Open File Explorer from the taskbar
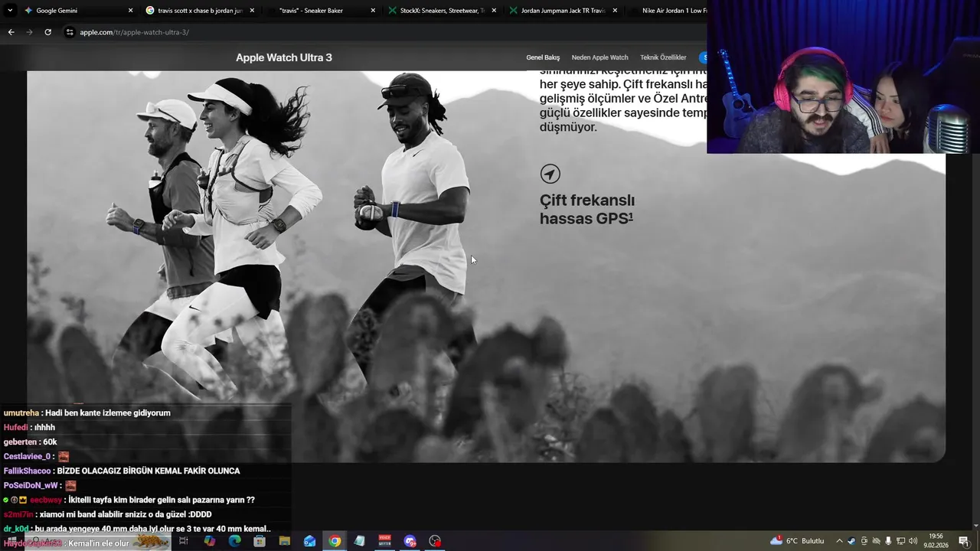 [x=285, y=541]
